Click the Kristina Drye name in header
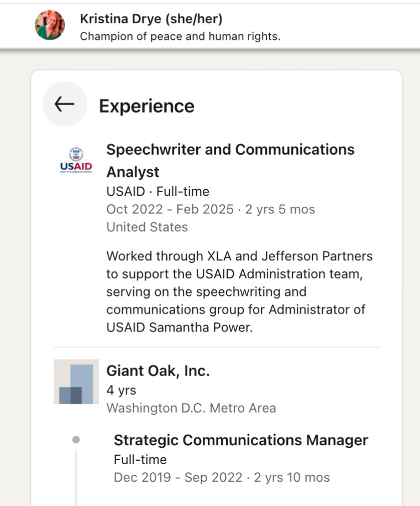The image size is (420, 506). 151,19
